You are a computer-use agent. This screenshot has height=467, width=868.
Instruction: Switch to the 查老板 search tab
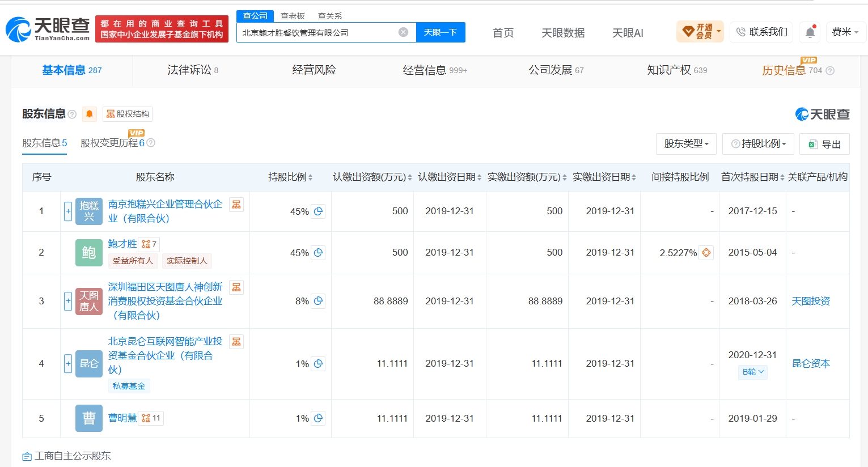(x=293, y=16)
